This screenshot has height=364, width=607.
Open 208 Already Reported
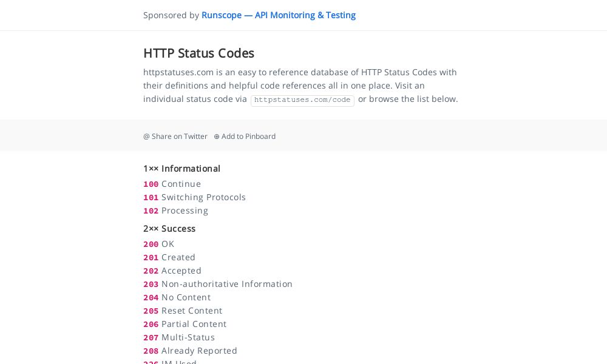190,351
